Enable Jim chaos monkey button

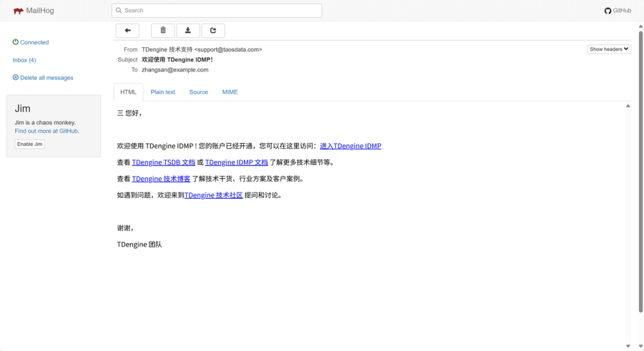click(30, 144)
